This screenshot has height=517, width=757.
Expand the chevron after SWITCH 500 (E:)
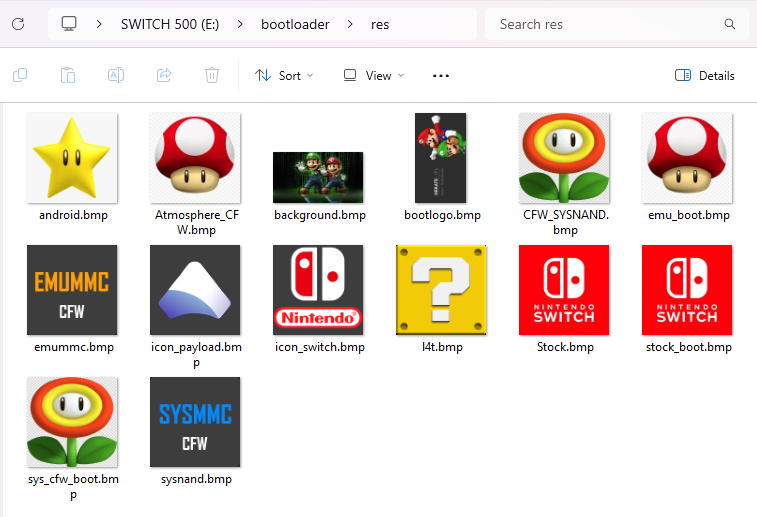point(240,24)
